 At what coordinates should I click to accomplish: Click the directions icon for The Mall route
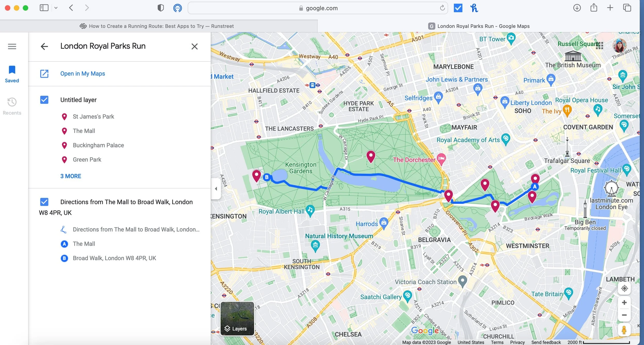(64, 229)
